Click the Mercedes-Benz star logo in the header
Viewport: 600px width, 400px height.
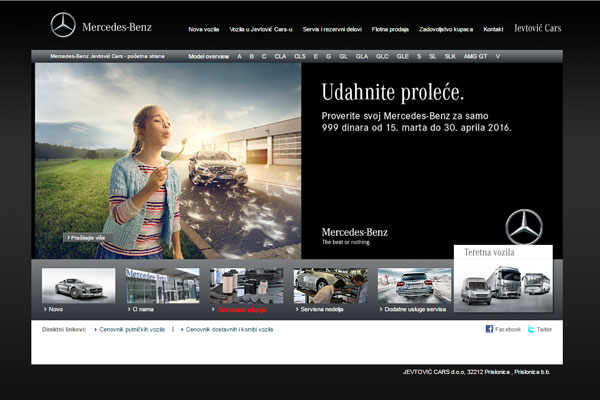pos(63,25)
